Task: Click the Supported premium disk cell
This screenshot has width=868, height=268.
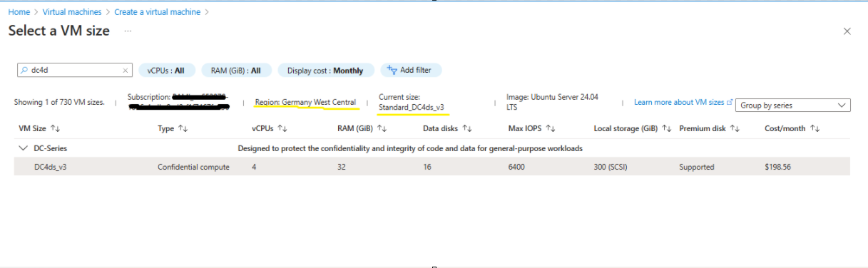Action: (697, 167)
